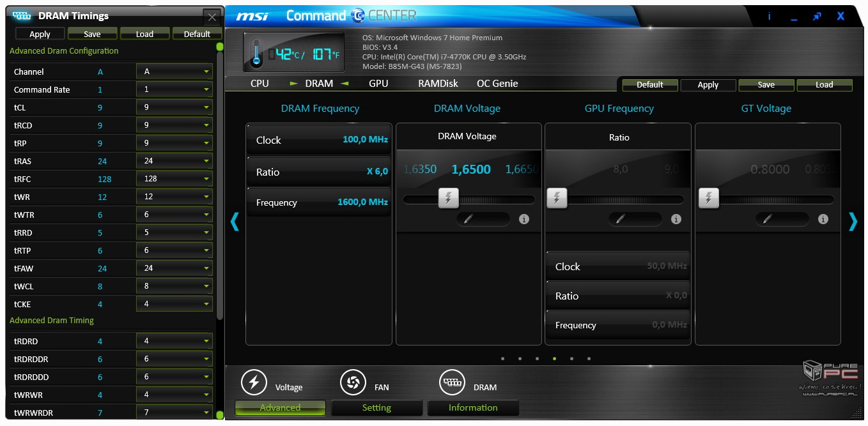Open the tWCL value dropdown

click(x=174, y=286)
